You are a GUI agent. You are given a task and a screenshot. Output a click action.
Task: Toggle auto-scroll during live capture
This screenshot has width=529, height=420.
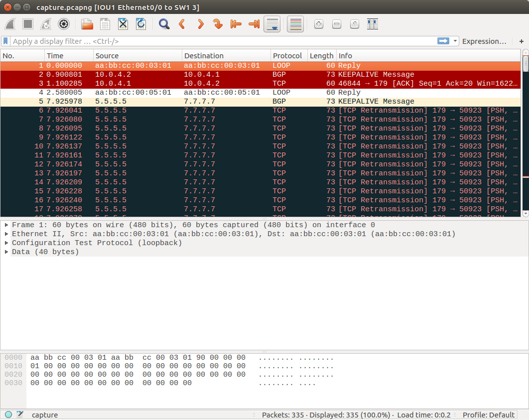tap(272, 24)
